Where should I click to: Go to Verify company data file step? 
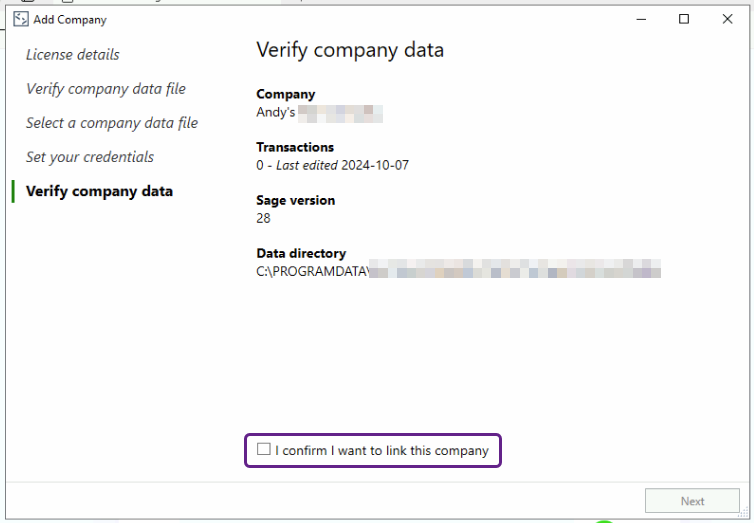click(106, 89)
